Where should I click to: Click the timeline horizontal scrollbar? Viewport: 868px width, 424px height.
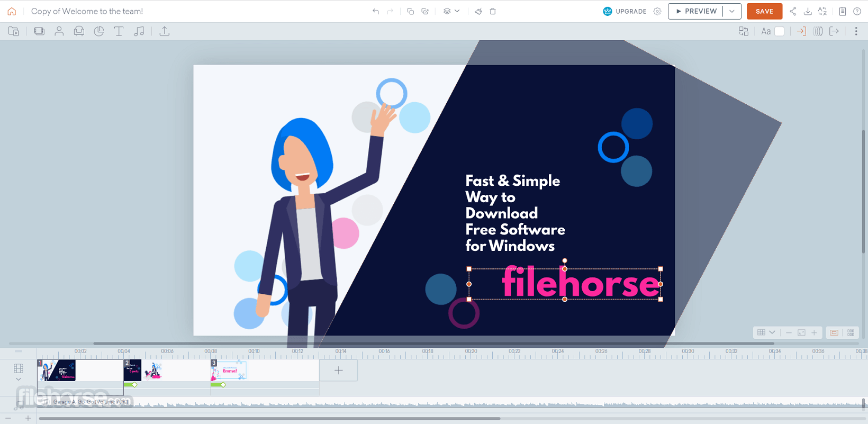(x=269, y=419)
